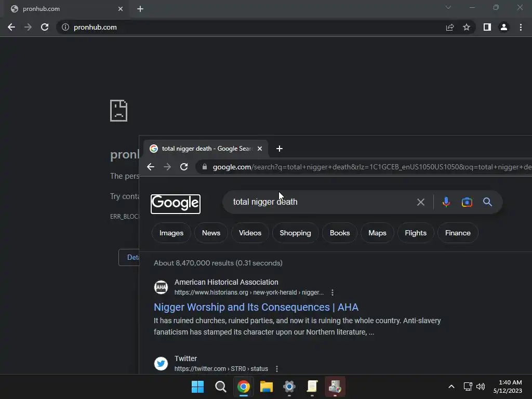Viewport: 532px width, 399px height.
Task: Open three-dot options for twitter.com result
Action: point(277,369)
